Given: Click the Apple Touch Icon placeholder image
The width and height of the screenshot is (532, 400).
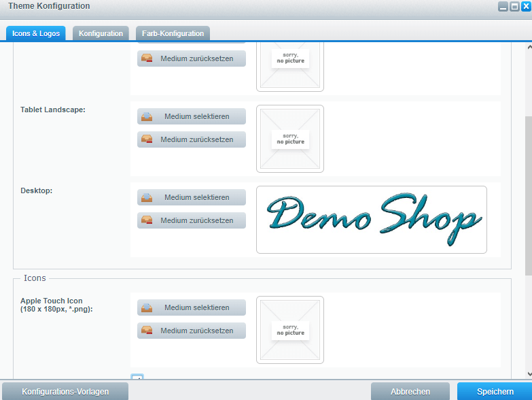Looking at the screenshot, I should pyautogui.click(x=290, y=330).
